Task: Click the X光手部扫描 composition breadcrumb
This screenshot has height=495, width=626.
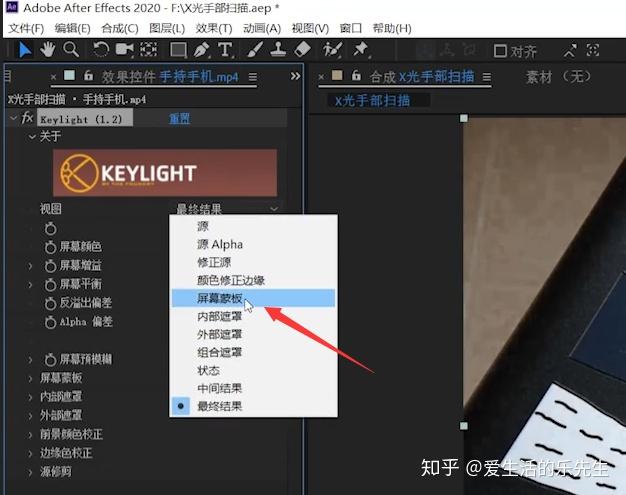Action: (372, 101)
